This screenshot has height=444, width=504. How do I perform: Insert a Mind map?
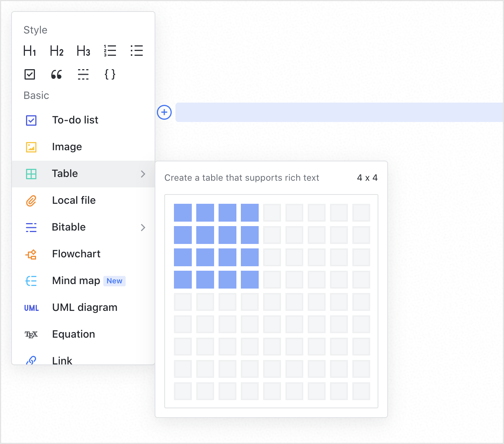(x=75, y=280)
